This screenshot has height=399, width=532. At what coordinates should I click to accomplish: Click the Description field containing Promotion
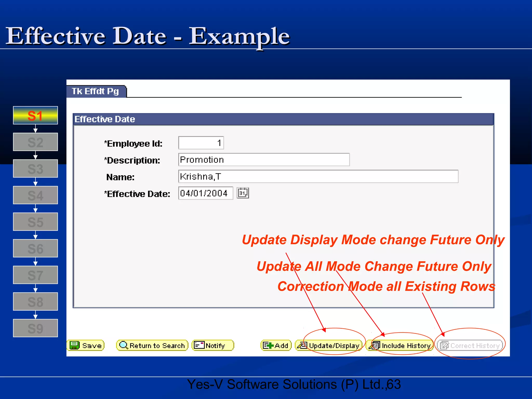tap(264, 159)
